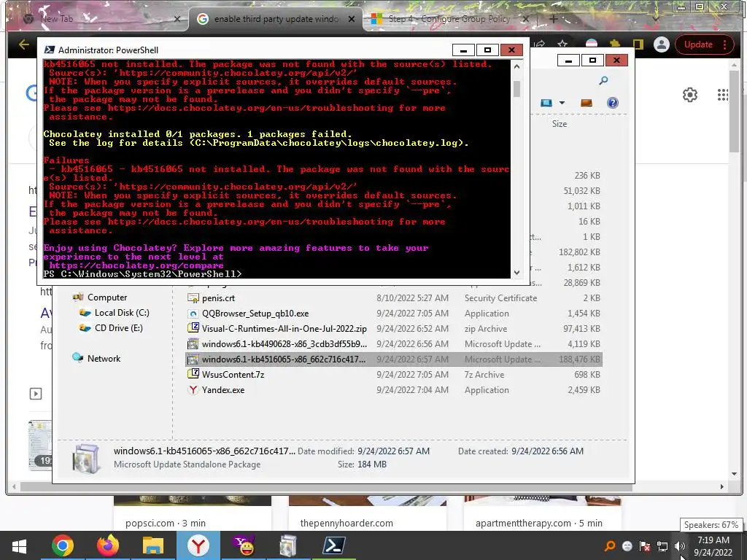Image resolution: width=747 pixels, height=560 pixels.
Task: Click the PowerShell prompt line
Action: point(142,274)
